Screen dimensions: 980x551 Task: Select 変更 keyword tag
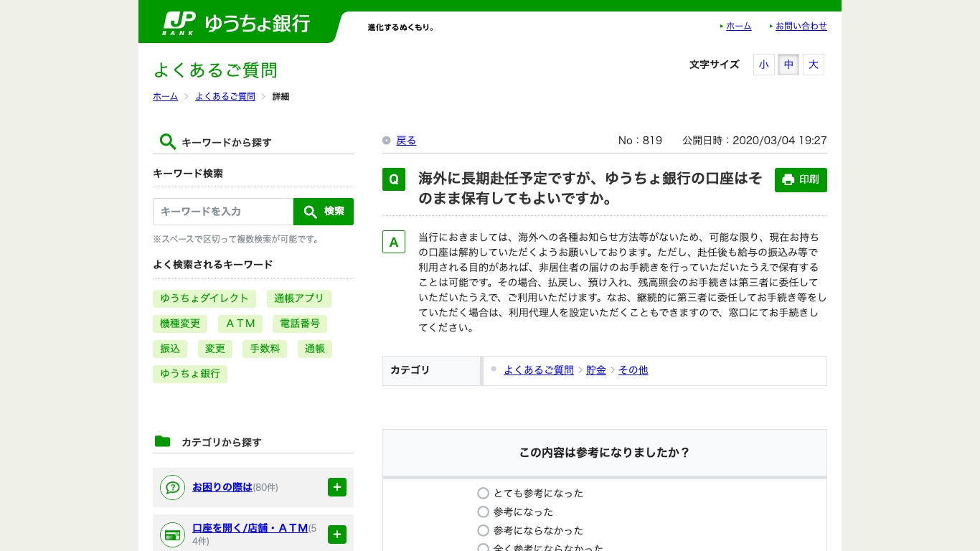(x=215, y=349)
